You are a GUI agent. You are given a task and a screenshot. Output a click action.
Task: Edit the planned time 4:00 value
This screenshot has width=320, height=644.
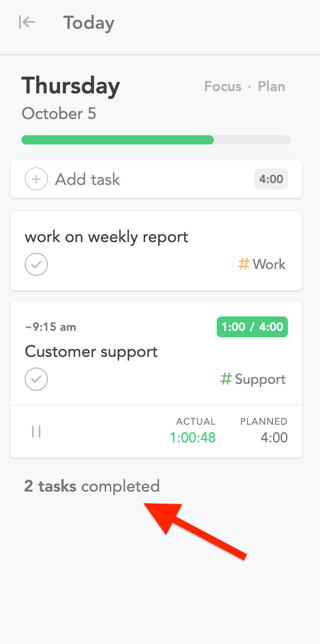click(x=274, y=438)
